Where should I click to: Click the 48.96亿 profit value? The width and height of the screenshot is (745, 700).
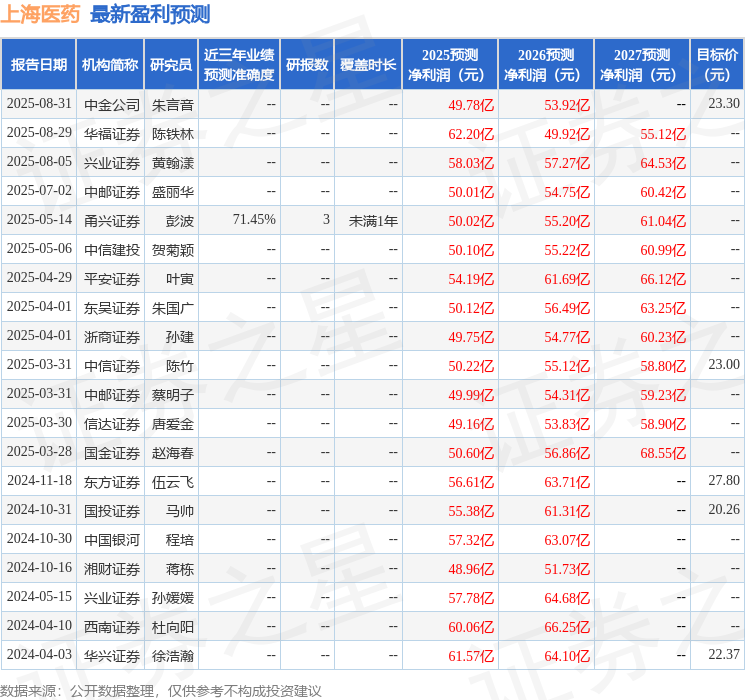(x=471, y=568)
